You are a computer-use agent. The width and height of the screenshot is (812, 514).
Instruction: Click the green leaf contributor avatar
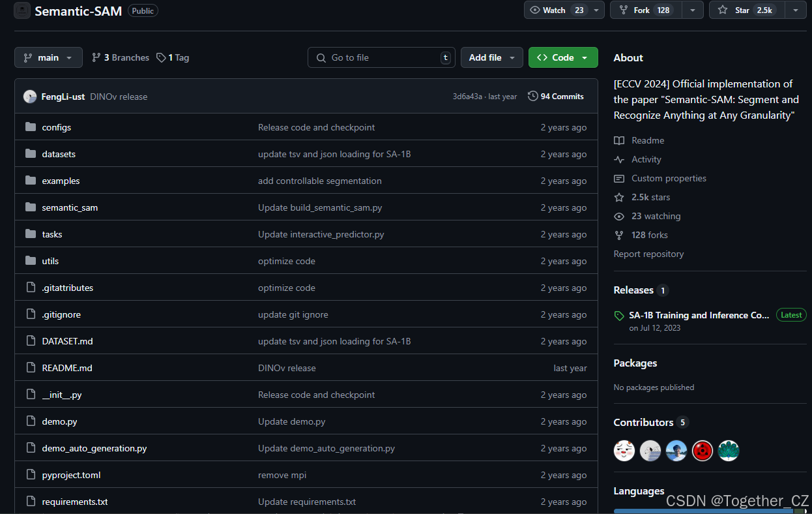coord(729,451)
